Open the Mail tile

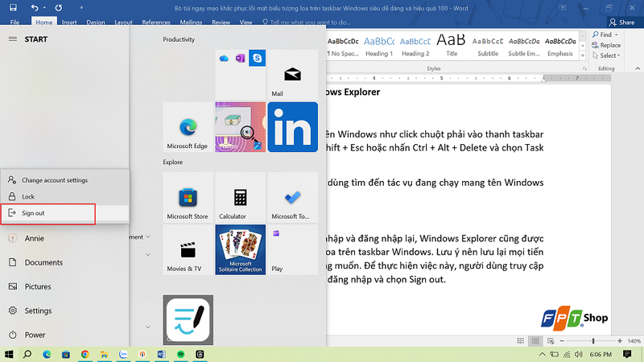(292, 75)
